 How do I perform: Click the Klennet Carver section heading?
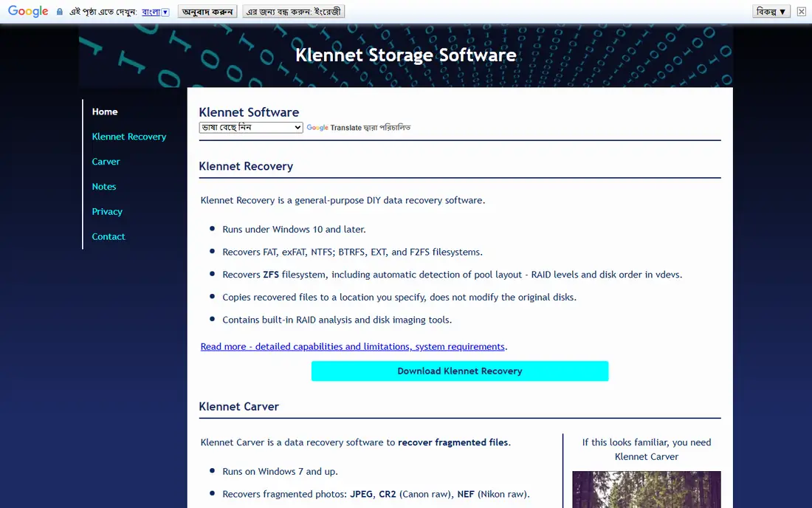pos(238,407)
